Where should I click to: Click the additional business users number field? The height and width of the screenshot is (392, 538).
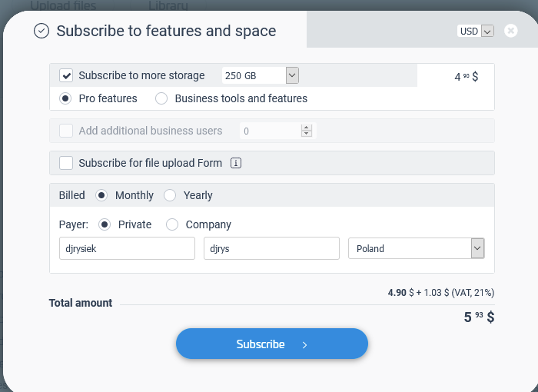(269, 131)
